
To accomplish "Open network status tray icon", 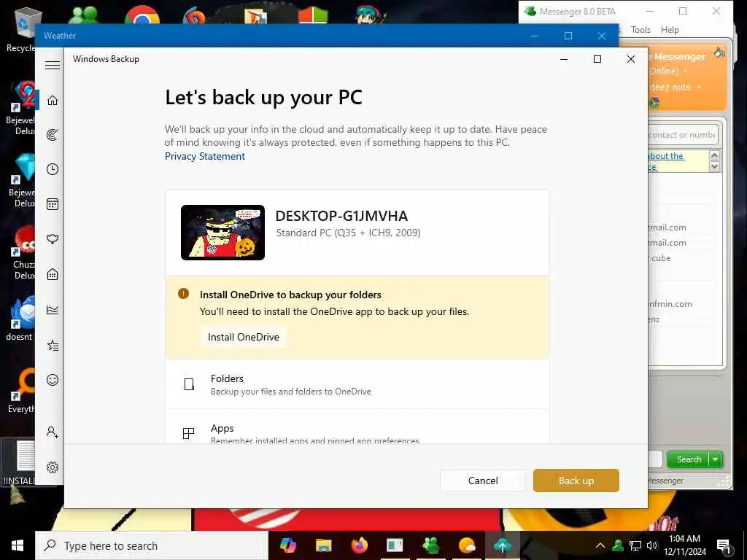I will (635, 545).
